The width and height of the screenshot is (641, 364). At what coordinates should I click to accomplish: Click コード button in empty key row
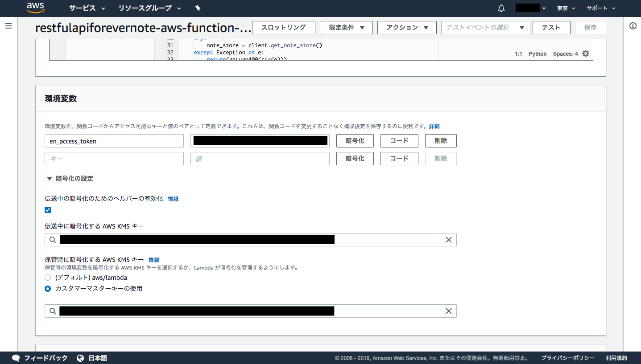[399, 159]
